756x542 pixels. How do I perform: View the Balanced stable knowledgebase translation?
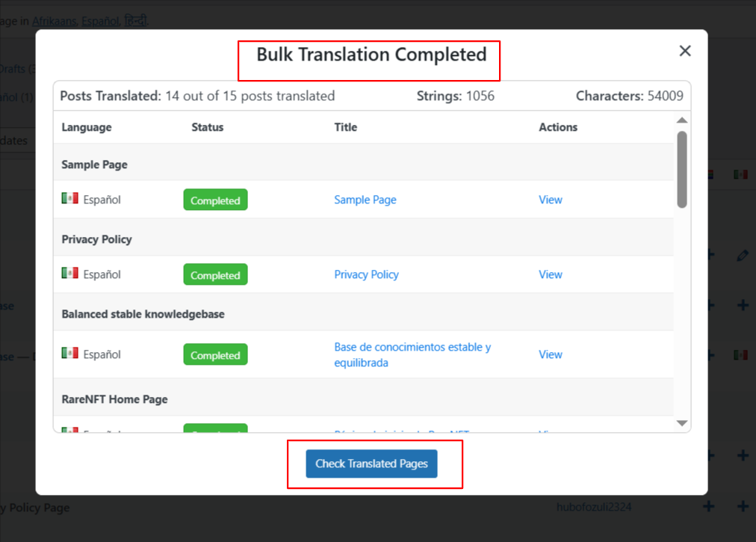(550, 354)
